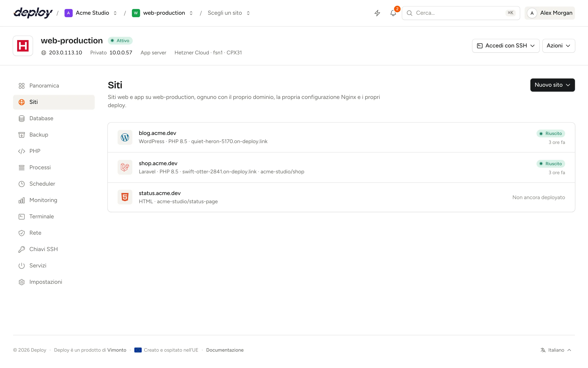The width and height of the screenshot is (588, 368).
Task: Click the Servizi power icon
Action: pyautogui.click(x=22, y=266)
